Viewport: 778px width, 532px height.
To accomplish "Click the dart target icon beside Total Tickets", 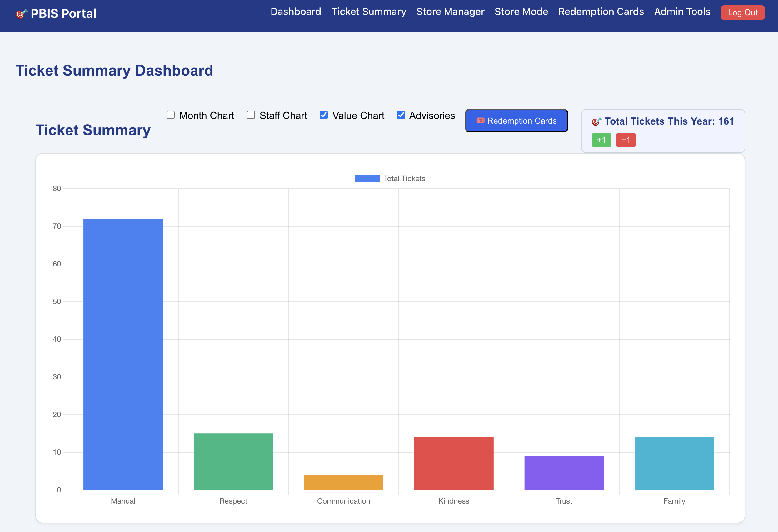I will click(596, 121).
